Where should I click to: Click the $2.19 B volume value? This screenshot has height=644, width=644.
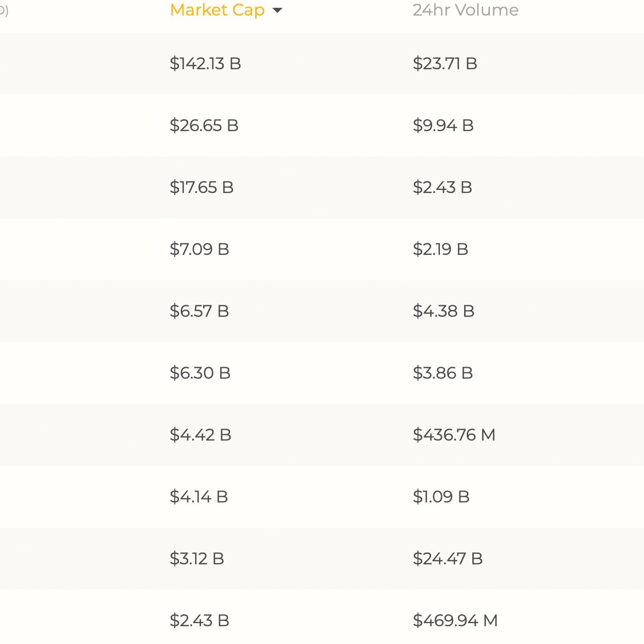pos(440,249)
